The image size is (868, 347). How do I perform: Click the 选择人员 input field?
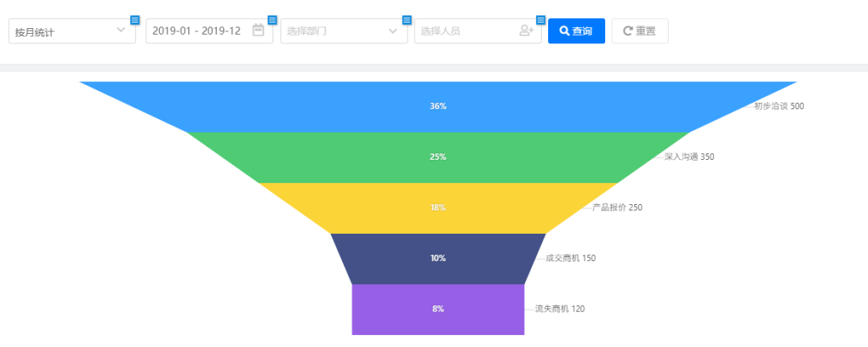point(465,31)
